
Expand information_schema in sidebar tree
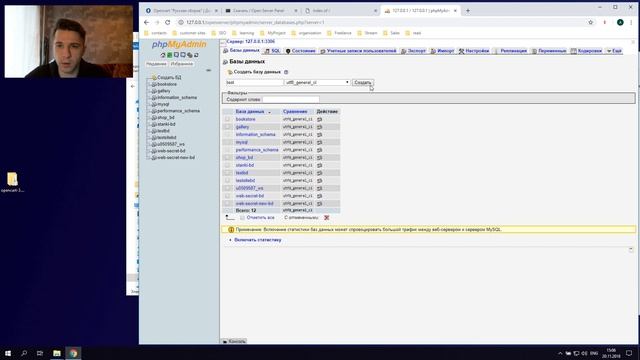pyautogui.click(x=150, y=98)
